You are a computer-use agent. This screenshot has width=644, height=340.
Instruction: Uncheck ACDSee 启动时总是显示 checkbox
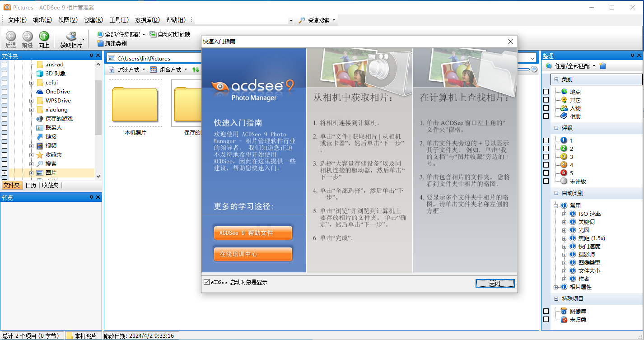(207, 282)
